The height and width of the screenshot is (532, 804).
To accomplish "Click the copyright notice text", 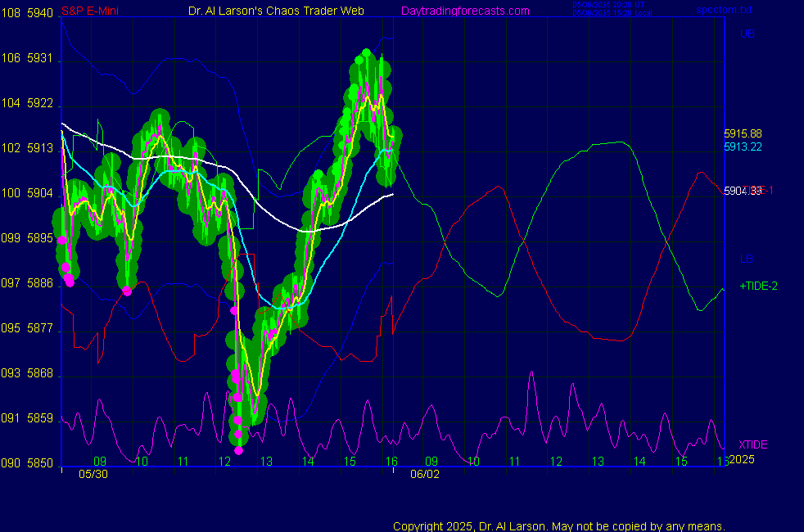I will [558, 526].
